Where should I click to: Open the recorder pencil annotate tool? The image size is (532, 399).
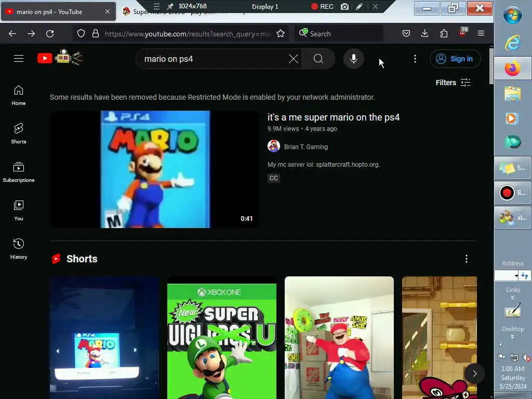tap(359, 6)
